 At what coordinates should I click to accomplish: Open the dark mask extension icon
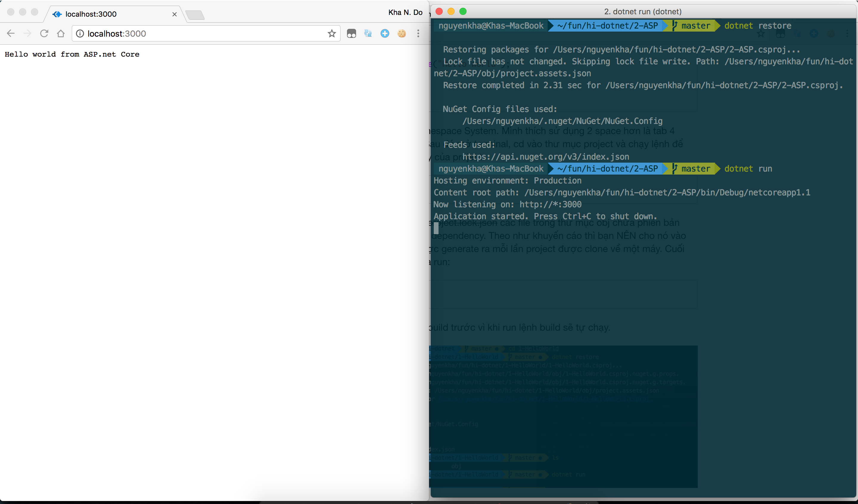point(351,33)
